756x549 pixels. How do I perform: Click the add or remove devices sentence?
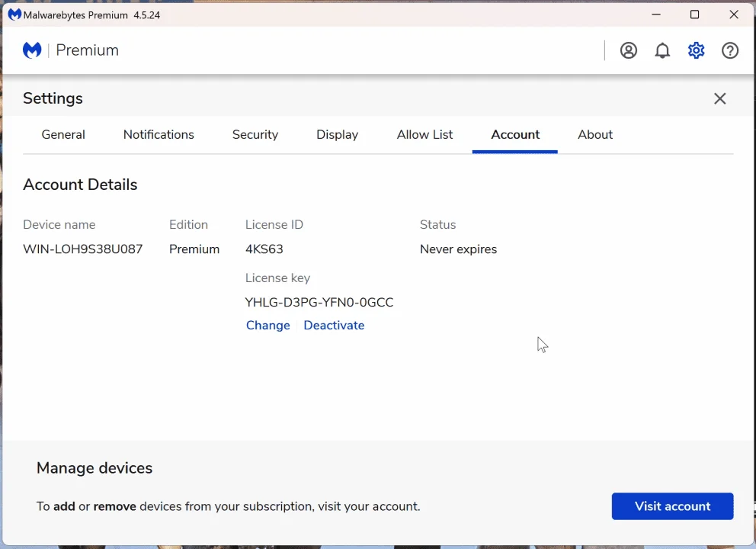click(x=228, y=506)
